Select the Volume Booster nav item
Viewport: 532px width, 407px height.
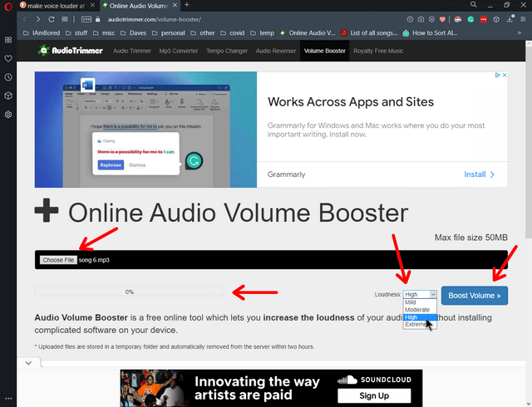(x=325, y=51)
